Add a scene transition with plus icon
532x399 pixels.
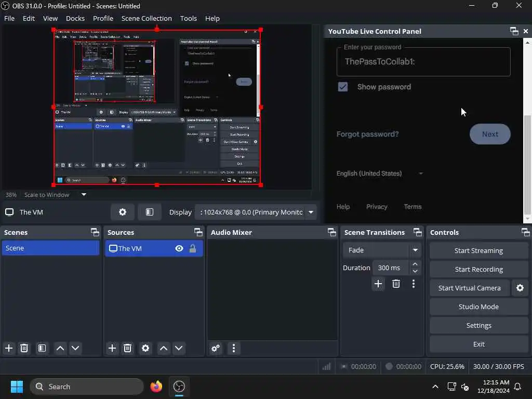point(378,284)
